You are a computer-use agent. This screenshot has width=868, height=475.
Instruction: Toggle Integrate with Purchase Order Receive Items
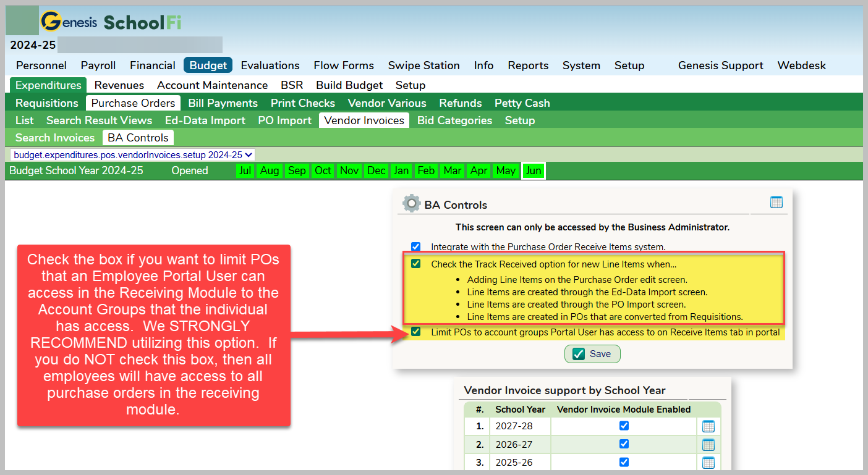click(415, 246)
